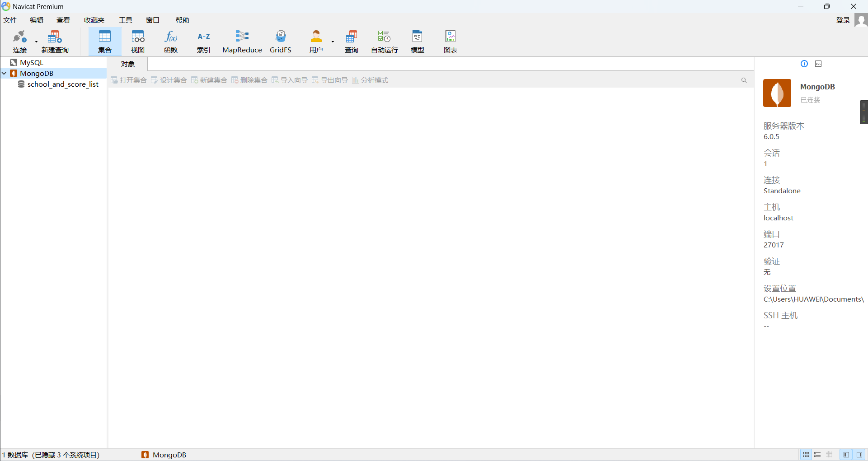Open the 模型 (Model) toolbar icon
The width and height of the screenshot is (868, 461).
418,42
